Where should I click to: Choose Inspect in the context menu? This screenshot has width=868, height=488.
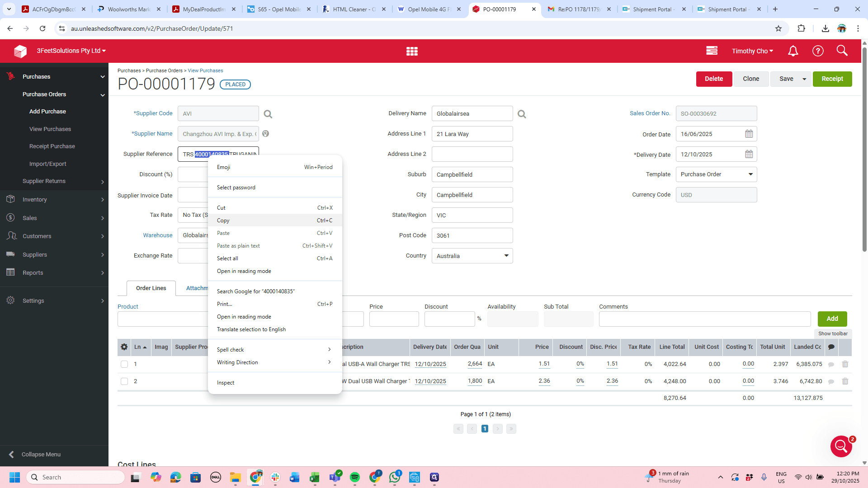(275, 383)
